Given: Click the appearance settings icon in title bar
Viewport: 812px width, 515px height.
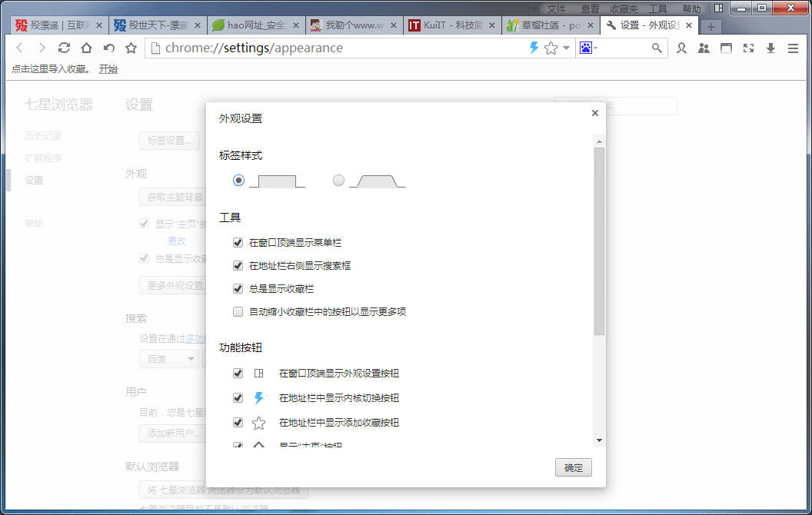Looking at the screenshot, I should 718,8.
